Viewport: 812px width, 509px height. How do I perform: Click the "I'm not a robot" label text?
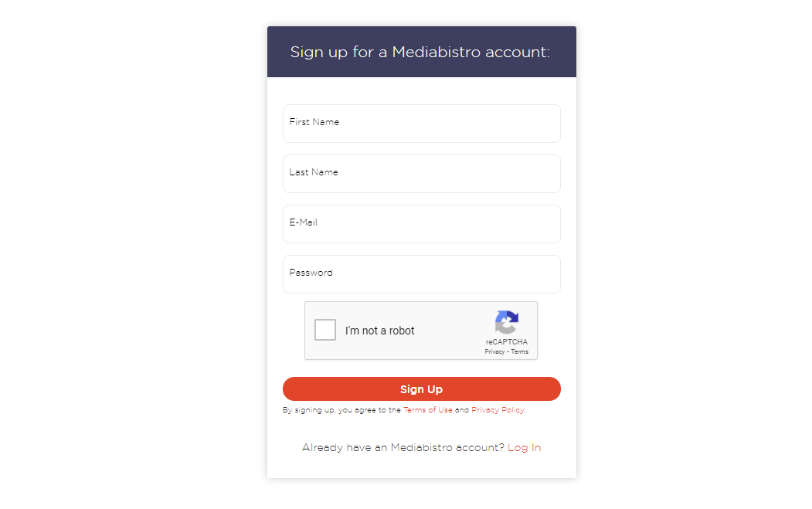coord(380,331)
